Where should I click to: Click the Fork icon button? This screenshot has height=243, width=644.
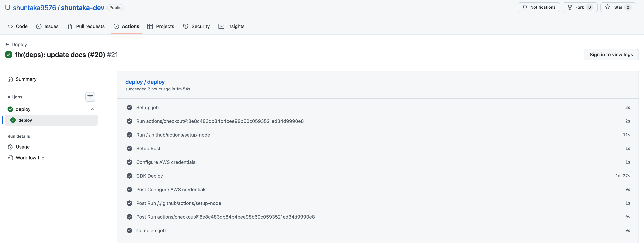click(x=570, y=8)
